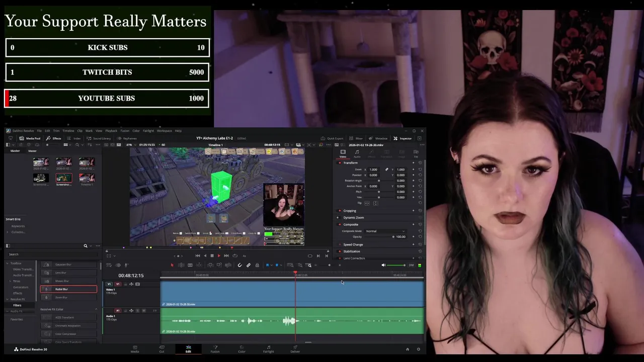Click the Insert Clip icon
Image resolution: width=644 pixels, height=362 pixels.
(210, 265)
